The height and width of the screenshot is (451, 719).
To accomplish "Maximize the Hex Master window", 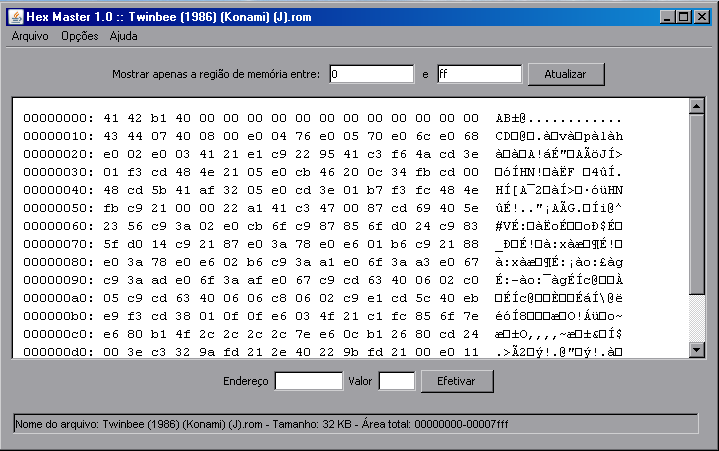I will click(684, 17).
